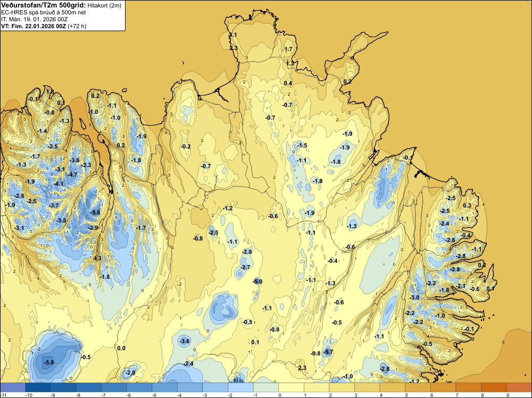Select the dark blue legend swatch labeled -10
The image size is (532, 398).
click(x=38, y=387)
